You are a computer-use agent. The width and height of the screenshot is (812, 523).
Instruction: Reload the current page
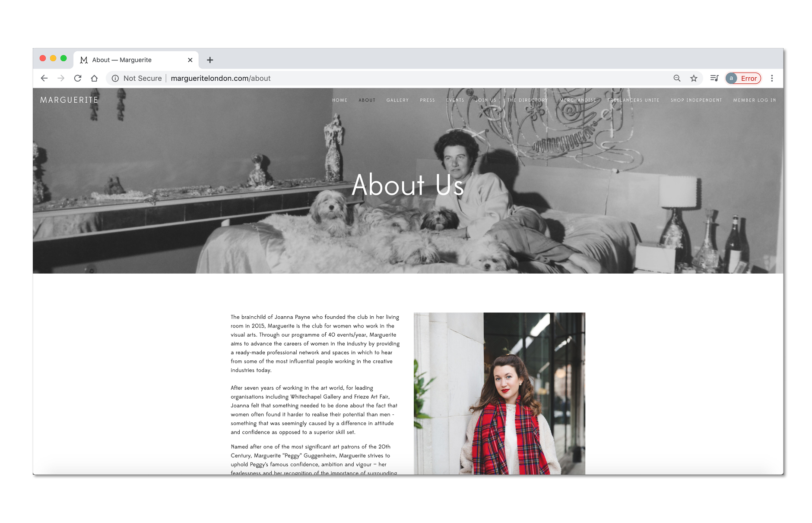[78, 78]
